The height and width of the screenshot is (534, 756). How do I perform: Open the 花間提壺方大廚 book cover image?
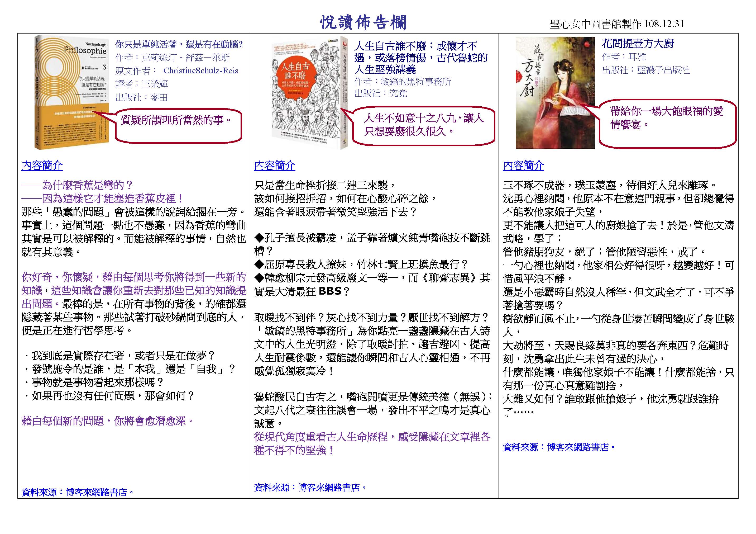555,93
